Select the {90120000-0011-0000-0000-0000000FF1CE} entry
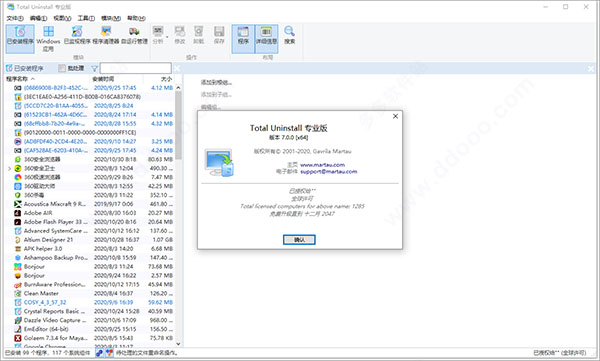This screenshot has width=600, height=361. (90, 132)
